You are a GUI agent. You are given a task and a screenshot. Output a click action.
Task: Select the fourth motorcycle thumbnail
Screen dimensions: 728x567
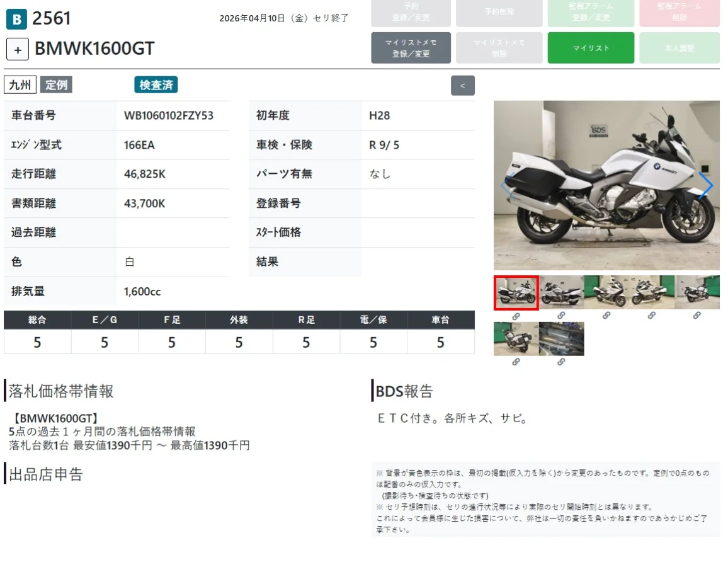(x=652, y=292)
